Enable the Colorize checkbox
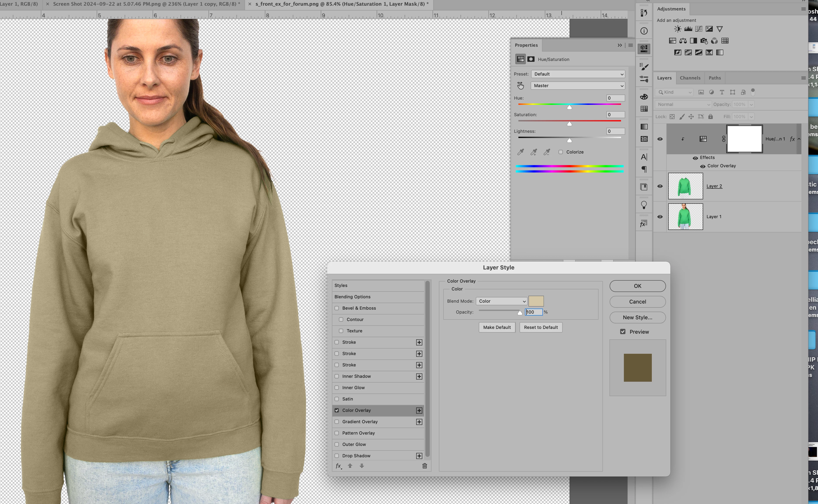This screenshot has width=818, height=504. 561,152
